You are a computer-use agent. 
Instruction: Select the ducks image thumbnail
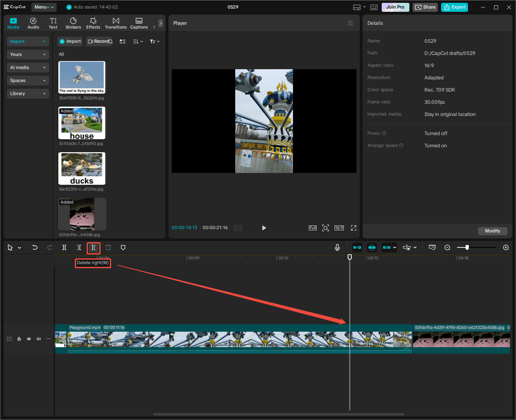(x=81, y=168)
